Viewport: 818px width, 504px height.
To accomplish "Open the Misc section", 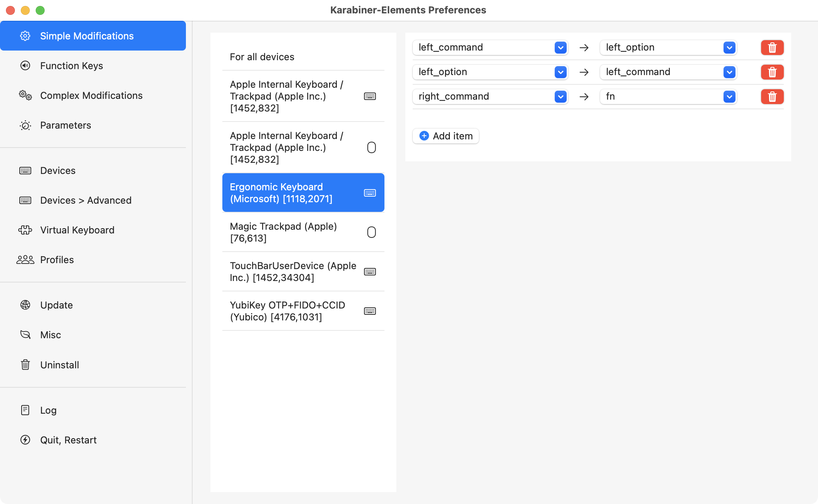I will coord(93,335).
